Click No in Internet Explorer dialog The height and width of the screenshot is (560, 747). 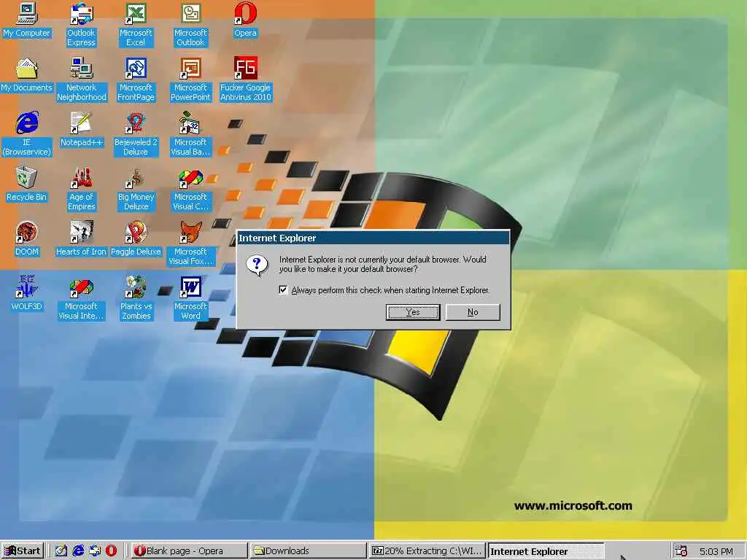pos(473,312)
